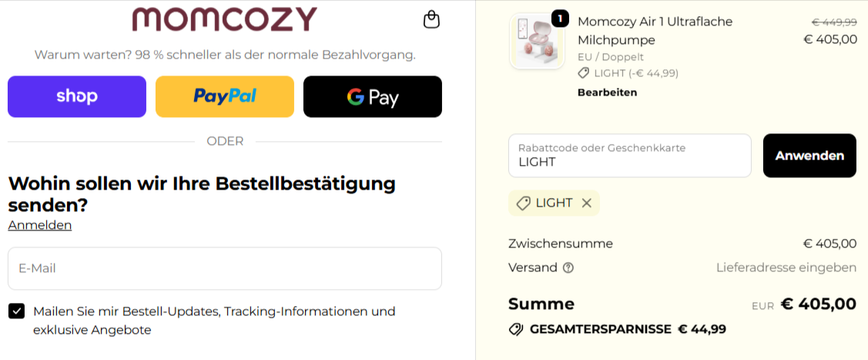Click the Momcozy logo
868x360 pixels.
224,19
